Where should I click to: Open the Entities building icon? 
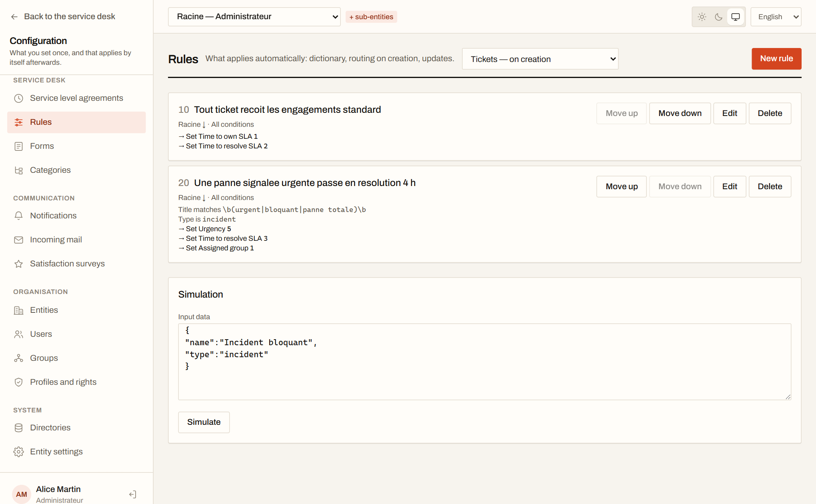[x=18, y=310]
